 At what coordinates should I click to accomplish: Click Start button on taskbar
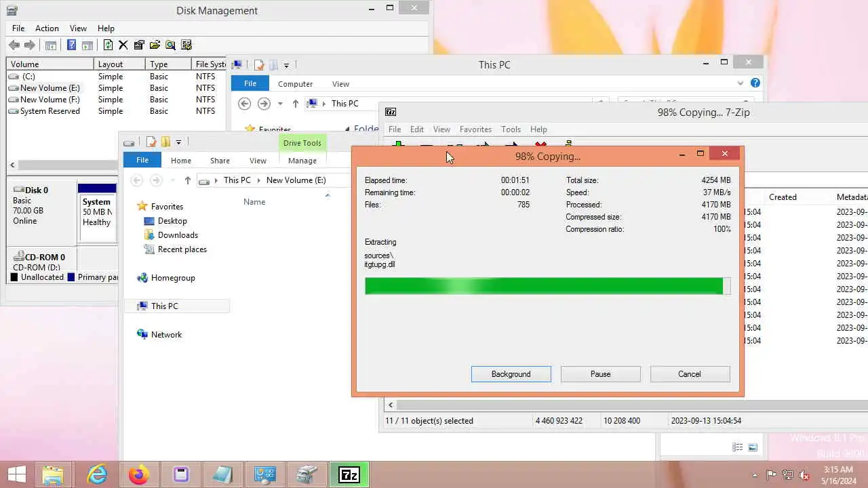click(x=16, y=474)
